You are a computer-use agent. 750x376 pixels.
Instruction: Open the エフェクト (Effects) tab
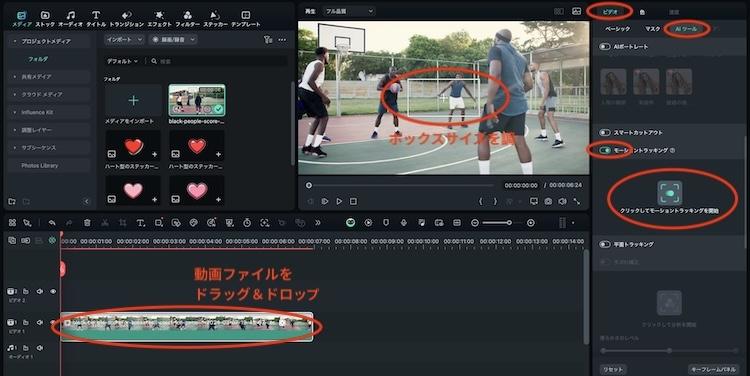tap(159, 19)
